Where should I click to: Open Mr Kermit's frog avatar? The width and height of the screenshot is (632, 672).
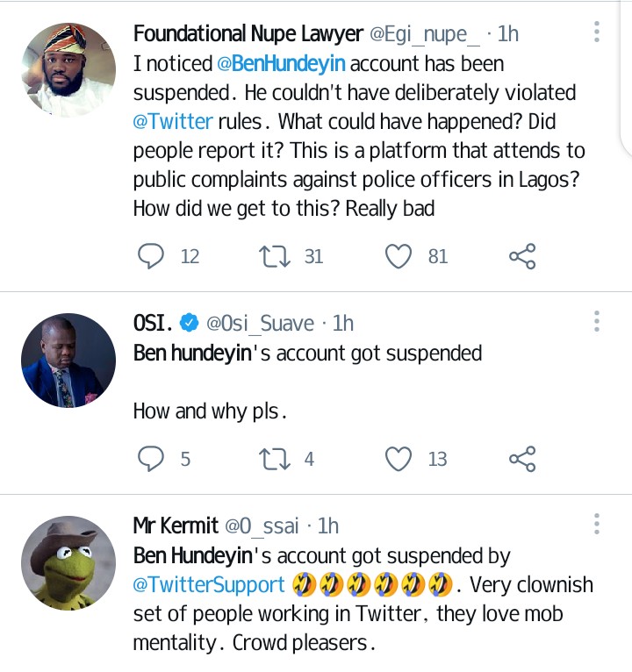click(x=68, y=561)
